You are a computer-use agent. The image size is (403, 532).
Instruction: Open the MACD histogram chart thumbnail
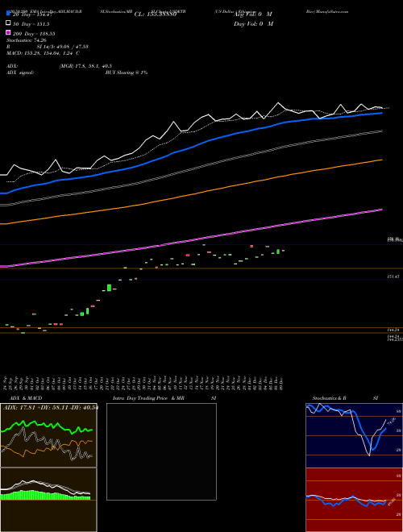(48, 500)
